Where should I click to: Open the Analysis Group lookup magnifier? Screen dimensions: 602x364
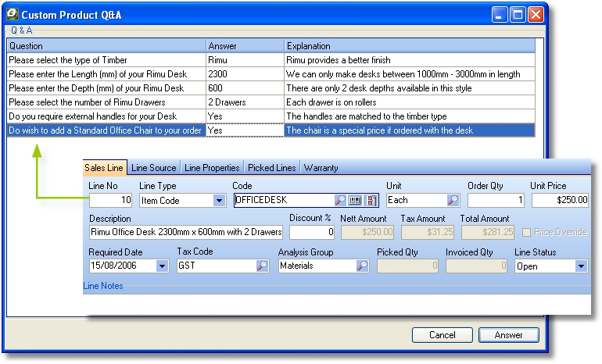point(362,266)
